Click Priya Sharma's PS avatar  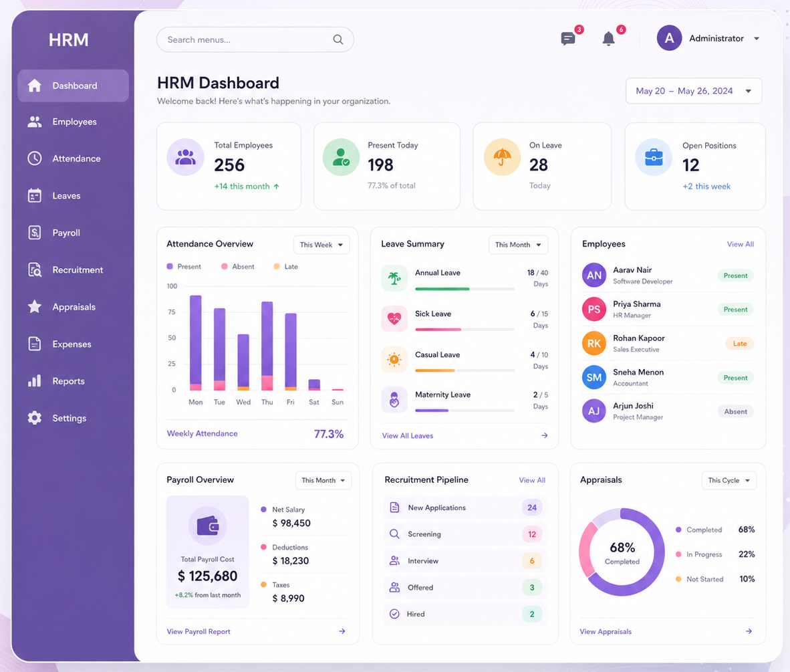[594, 309]
